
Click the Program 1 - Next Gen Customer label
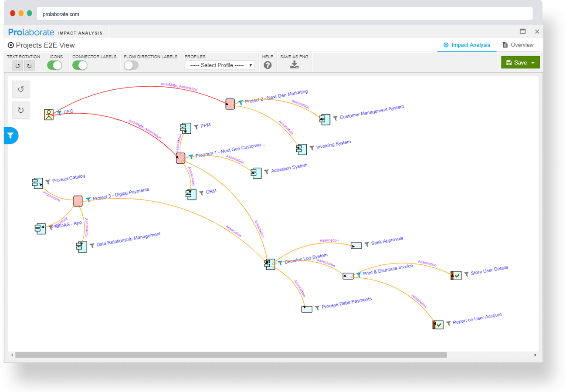coord(230,150)
